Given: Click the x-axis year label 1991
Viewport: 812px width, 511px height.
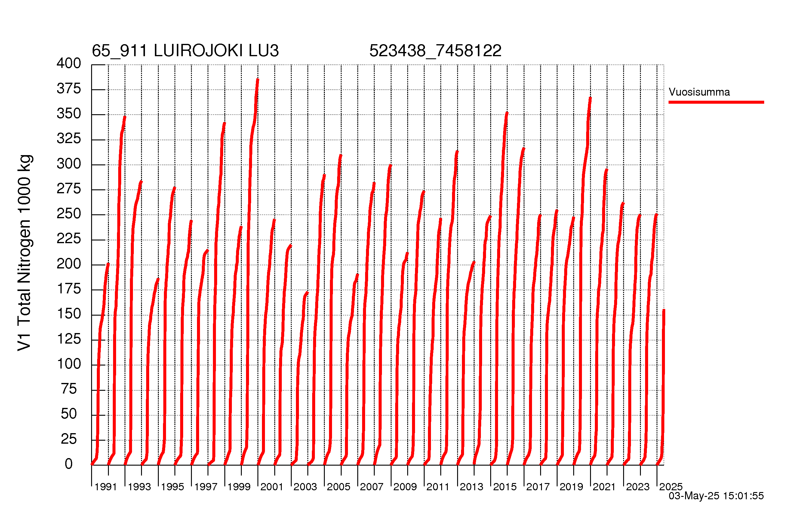Looking at the screenshot, I should (x=106, y=487).
